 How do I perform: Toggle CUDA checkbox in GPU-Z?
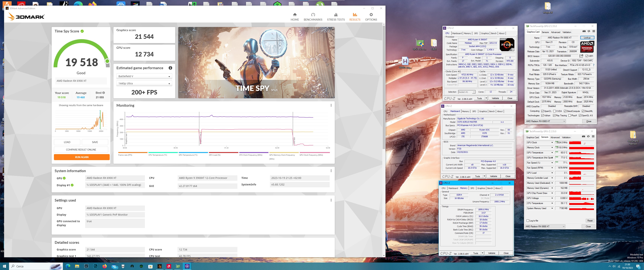point(554,111)
